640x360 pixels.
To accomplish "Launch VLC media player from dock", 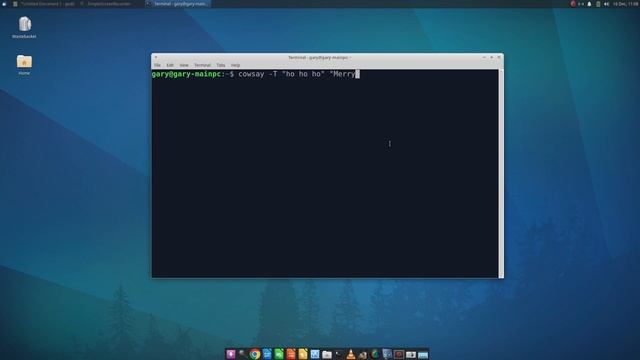I will (x=351, y=354).
